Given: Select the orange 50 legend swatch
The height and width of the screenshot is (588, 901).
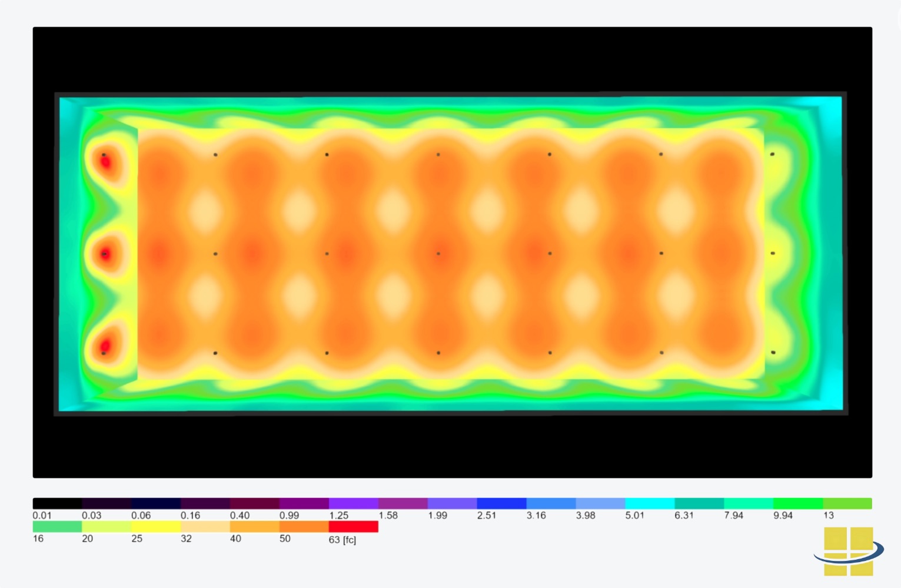Looking at the screenshot, I should click(304, 527).
